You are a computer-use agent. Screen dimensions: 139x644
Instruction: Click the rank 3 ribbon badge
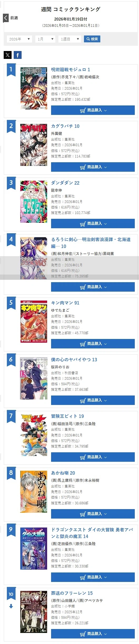(x=11, y=184)
